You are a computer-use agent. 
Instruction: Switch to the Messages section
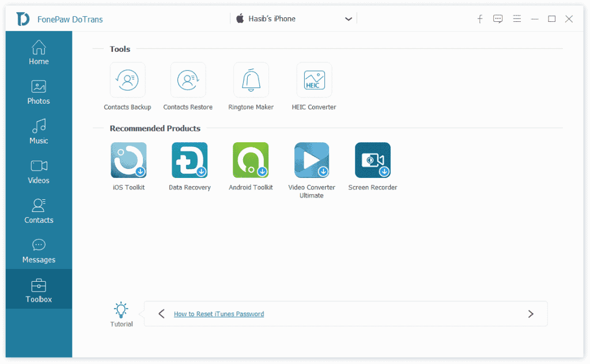(x=38, y=251)
